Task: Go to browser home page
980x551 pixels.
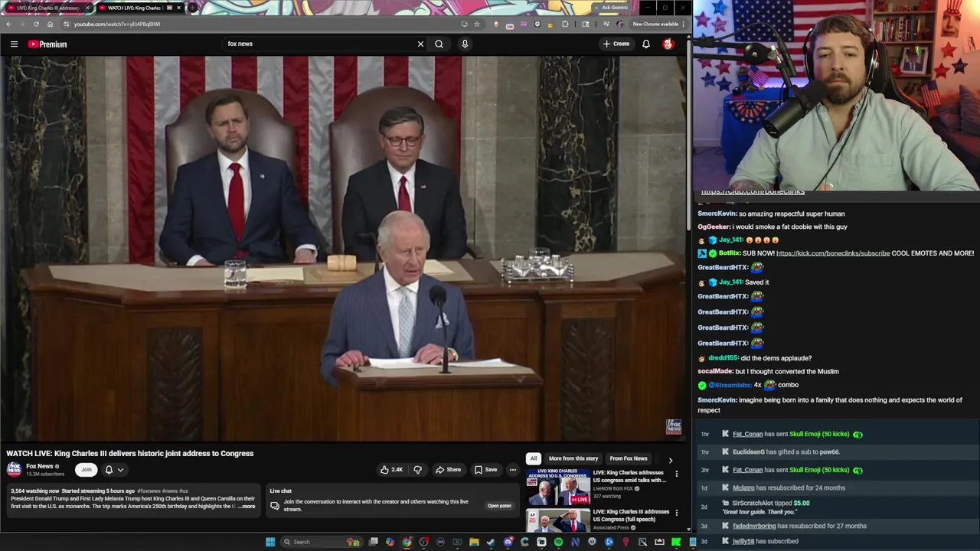Action: [x=50, y=24]
